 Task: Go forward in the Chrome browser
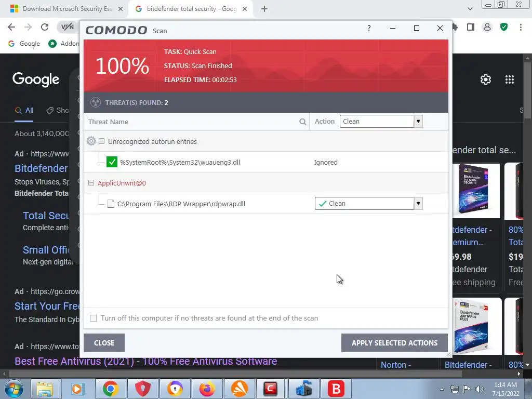[28, 27]
